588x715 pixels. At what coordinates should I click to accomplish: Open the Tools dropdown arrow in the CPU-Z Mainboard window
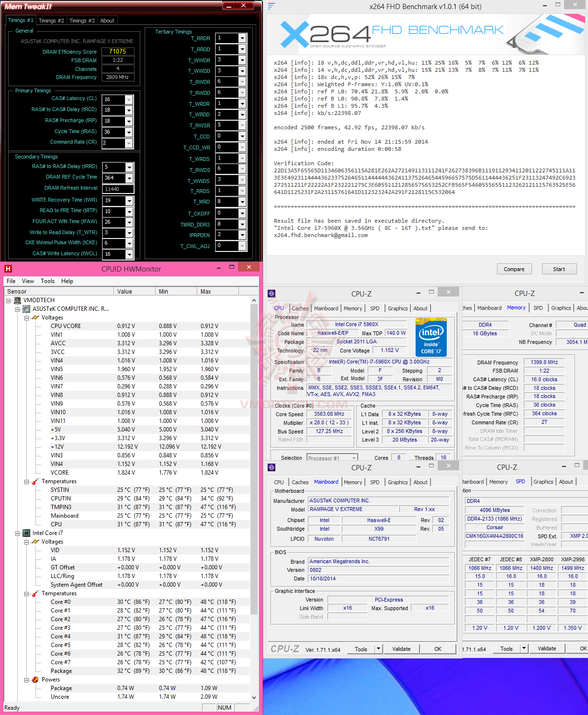pyautogui.click(x=378, y=649)
